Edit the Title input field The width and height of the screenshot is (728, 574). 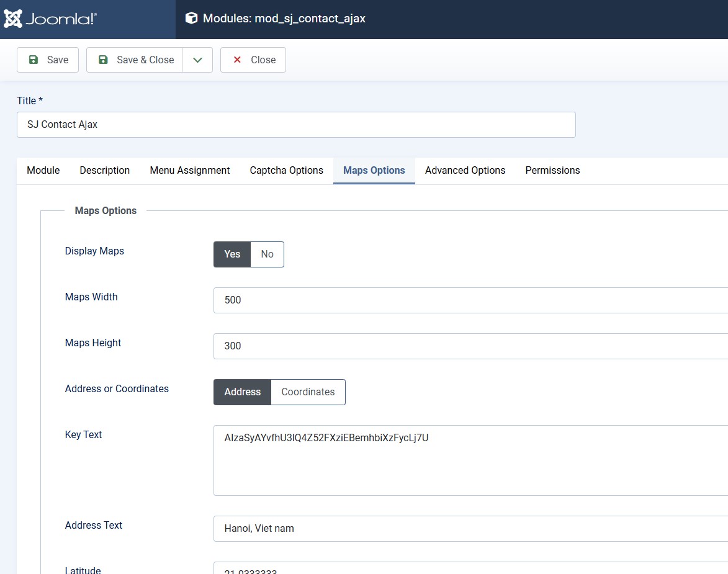(x=296, y=125)
